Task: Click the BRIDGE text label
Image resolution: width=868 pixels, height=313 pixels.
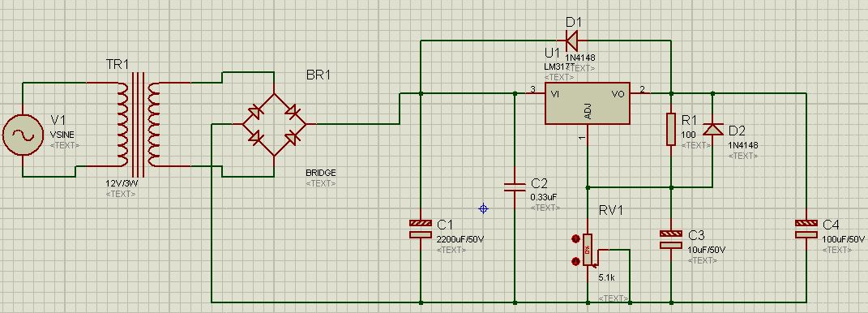Action: click(x=320, y=173)
